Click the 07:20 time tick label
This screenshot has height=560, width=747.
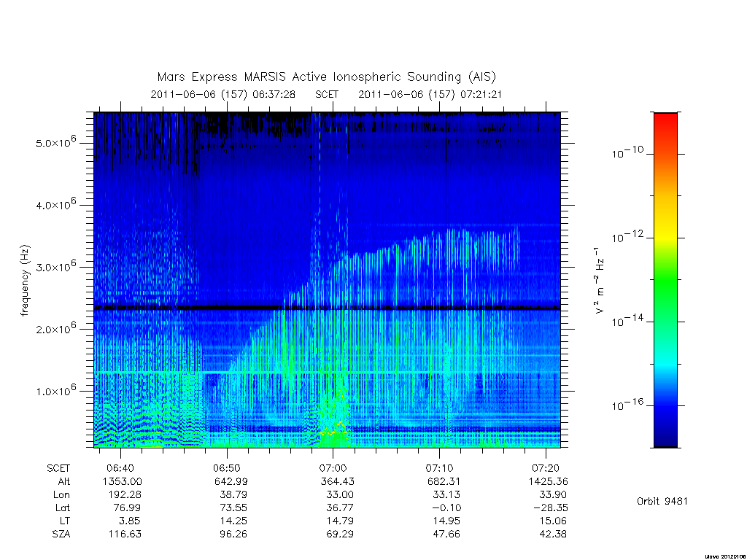pos(546,468)
